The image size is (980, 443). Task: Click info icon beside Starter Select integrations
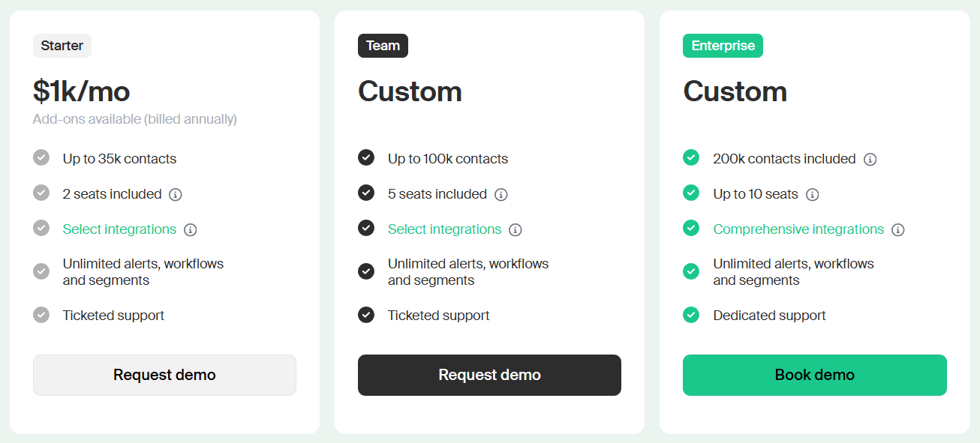191,230
